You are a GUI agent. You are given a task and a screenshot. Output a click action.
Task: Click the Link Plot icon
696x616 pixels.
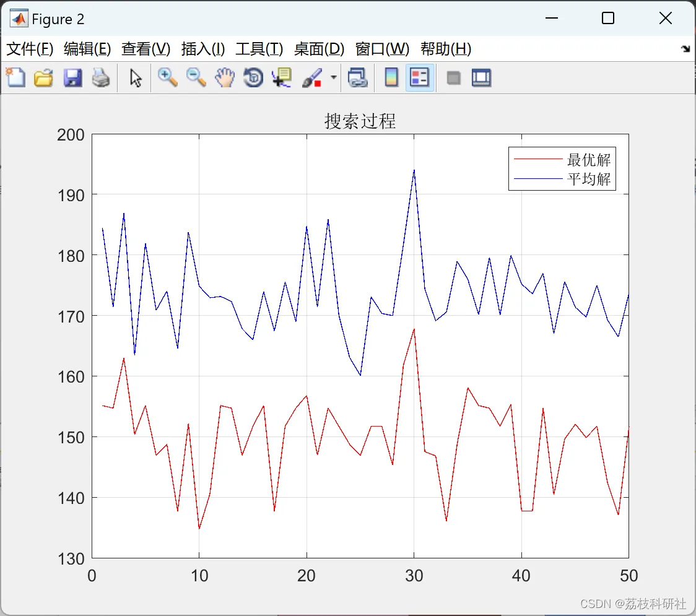click(358, 77)
